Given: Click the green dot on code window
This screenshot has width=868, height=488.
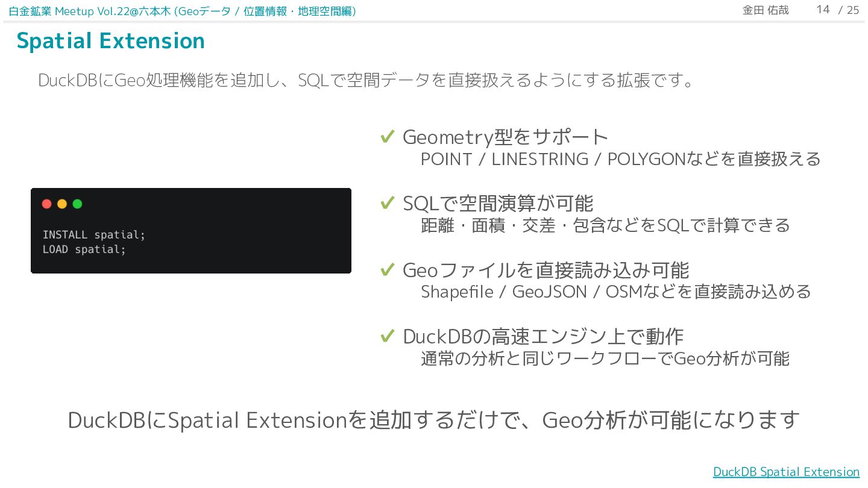Looking at the screenshot, I should coord(77,204).
